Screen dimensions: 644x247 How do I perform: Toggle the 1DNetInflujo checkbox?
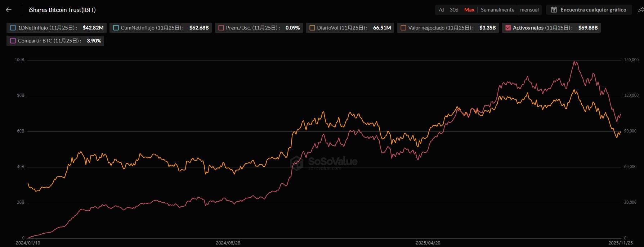pos(13,28)
